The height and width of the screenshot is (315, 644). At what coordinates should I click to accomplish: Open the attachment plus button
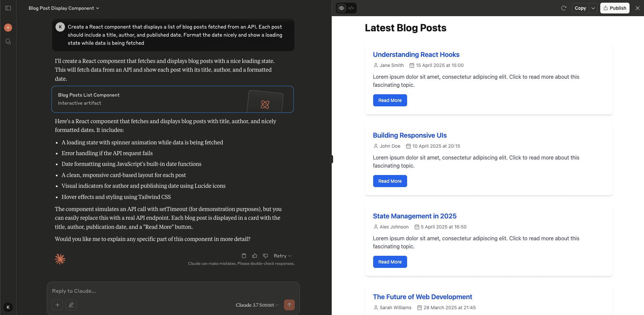(58, 305)
